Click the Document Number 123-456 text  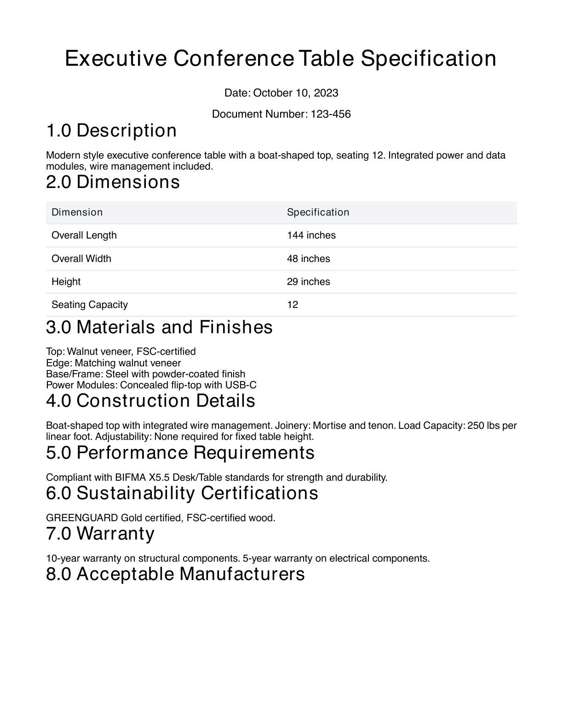(281, 114)
